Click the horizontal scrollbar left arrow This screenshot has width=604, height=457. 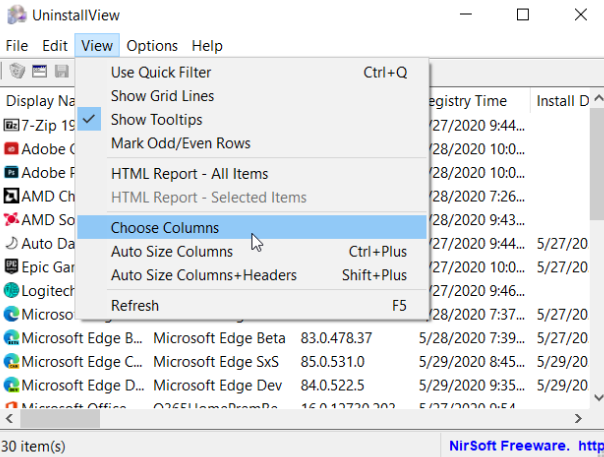coord(9,418)
